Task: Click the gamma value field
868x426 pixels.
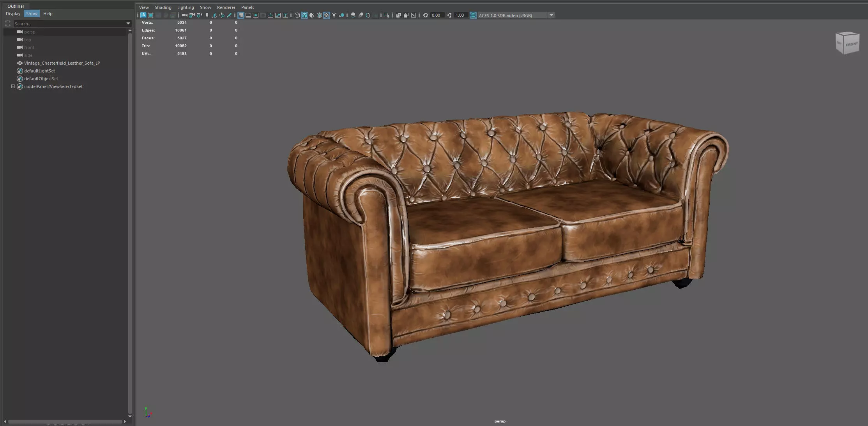Action: (460, 15)
